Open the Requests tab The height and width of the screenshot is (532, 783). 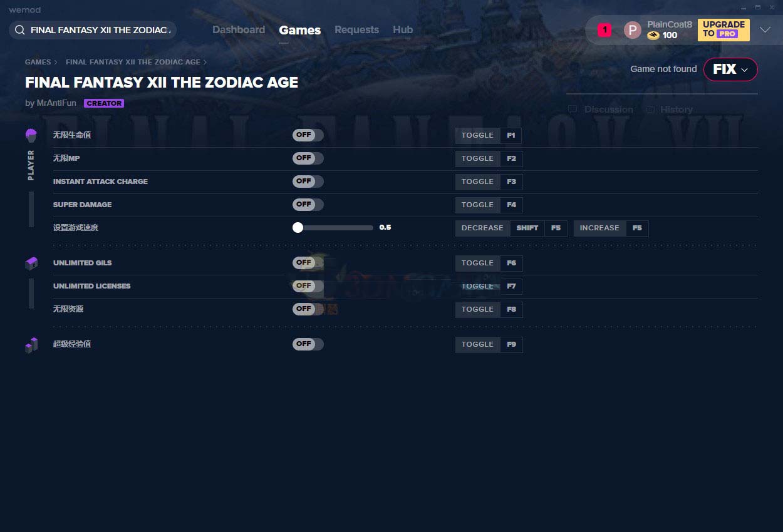[x=356, y=29]
